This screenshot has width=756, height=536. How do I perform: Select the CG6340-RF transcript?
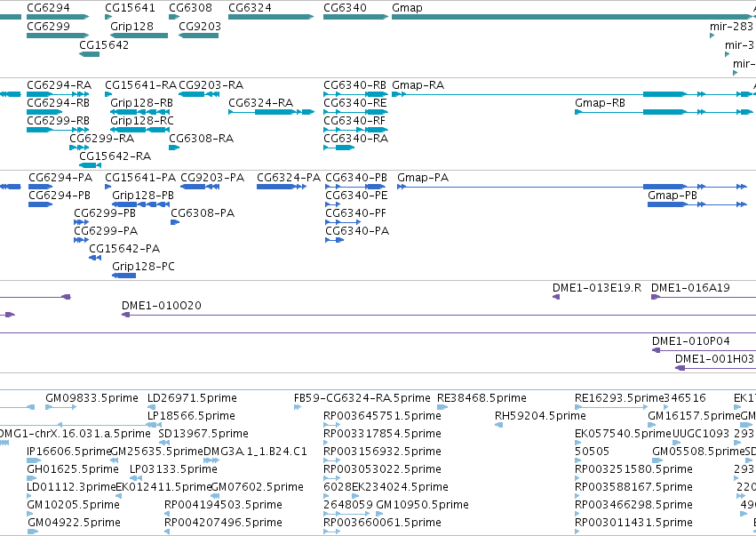click(x=356, y=130)
